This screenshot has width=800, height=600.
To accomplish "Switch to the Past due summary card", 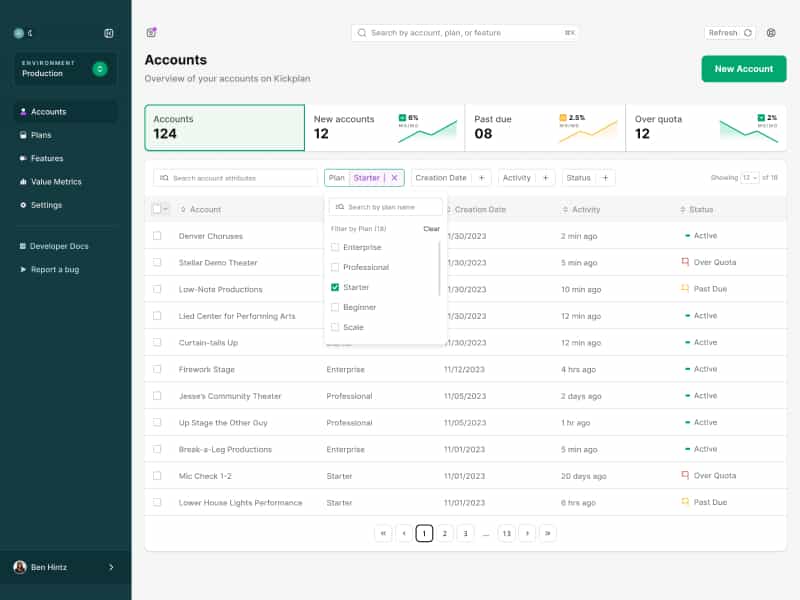I will coord(545,128).
